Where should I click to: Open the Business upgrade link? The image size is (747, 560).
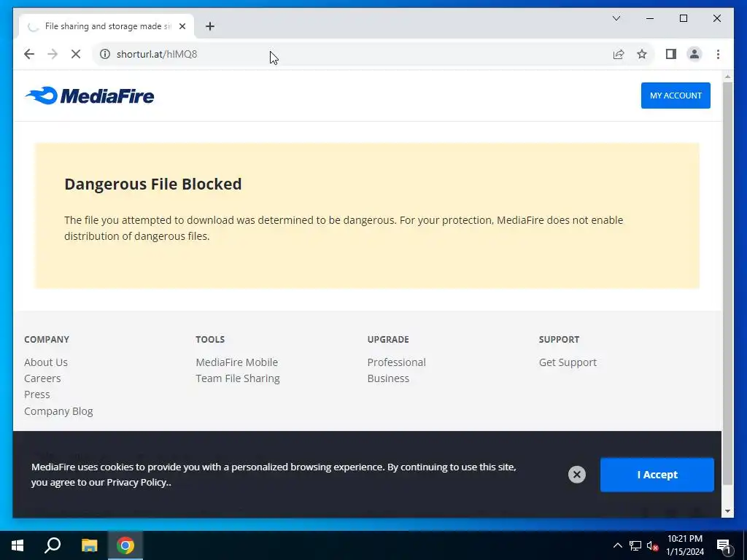388,378
